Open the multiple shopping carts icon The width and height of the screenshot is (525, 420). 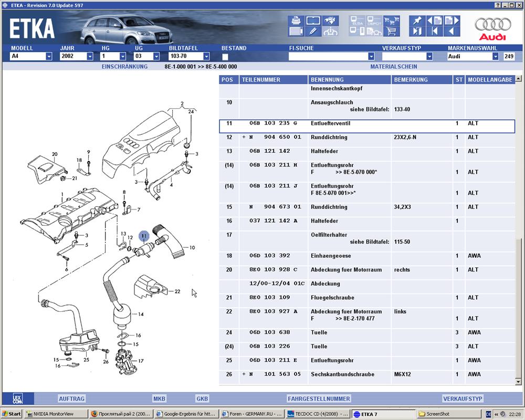[392, 21]
